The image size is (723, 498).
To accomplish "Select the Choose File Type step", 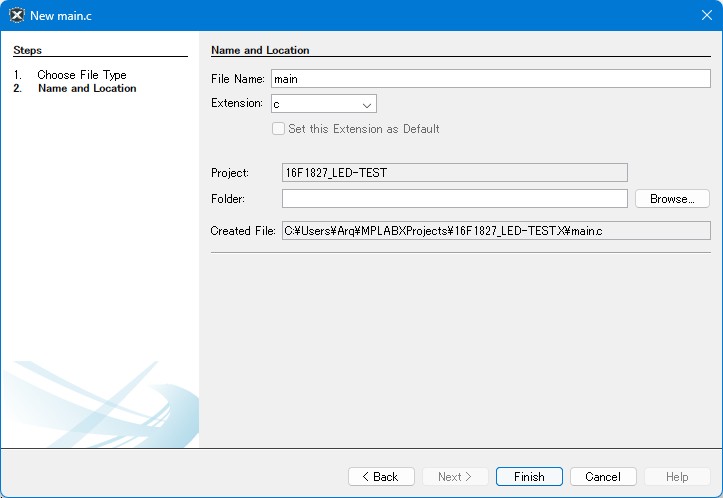I will 82,75.
